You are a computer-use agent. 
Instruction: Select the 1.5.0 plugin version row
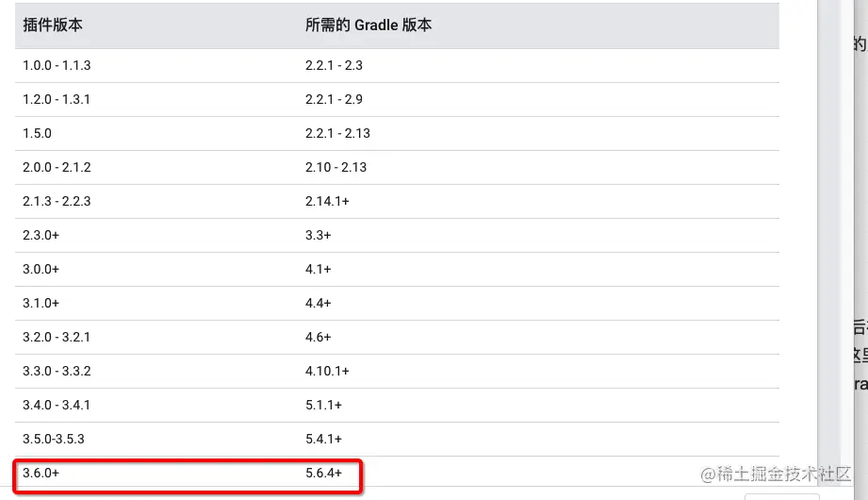pos(397,133)
